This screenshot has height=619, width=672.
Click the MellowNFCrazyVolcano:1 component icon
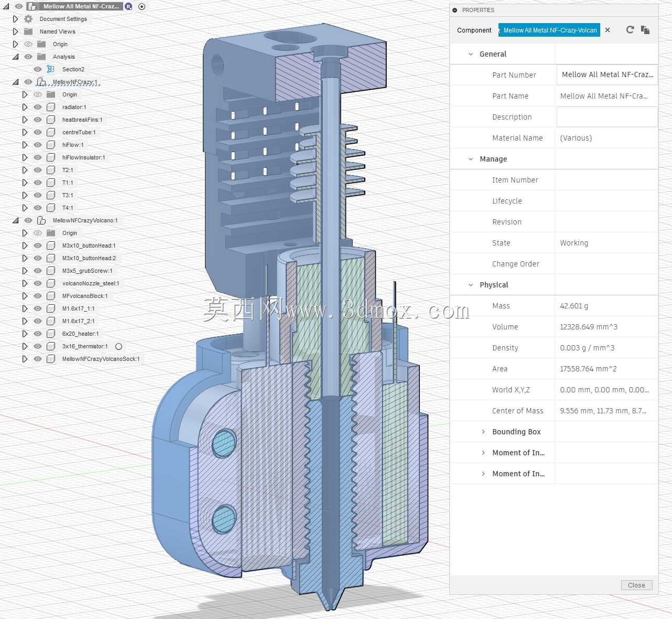[x=41, y=220]
